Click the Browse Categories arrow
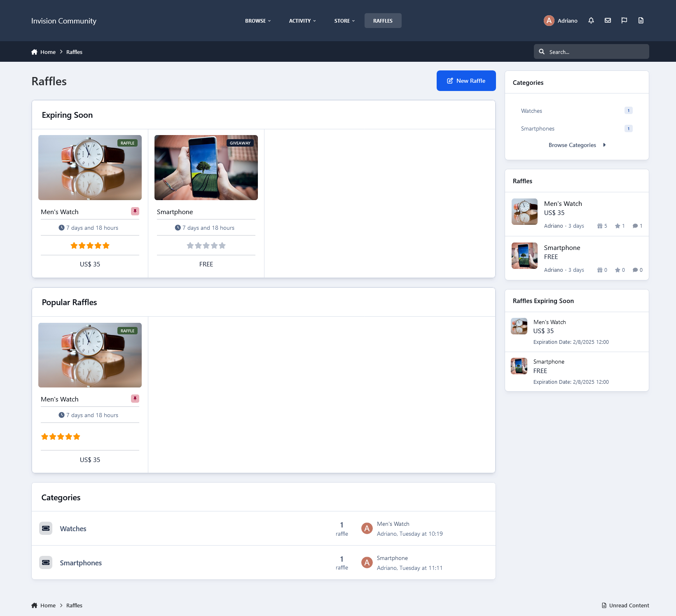Screen dimensions: 676x616 [x=604, y=145]
